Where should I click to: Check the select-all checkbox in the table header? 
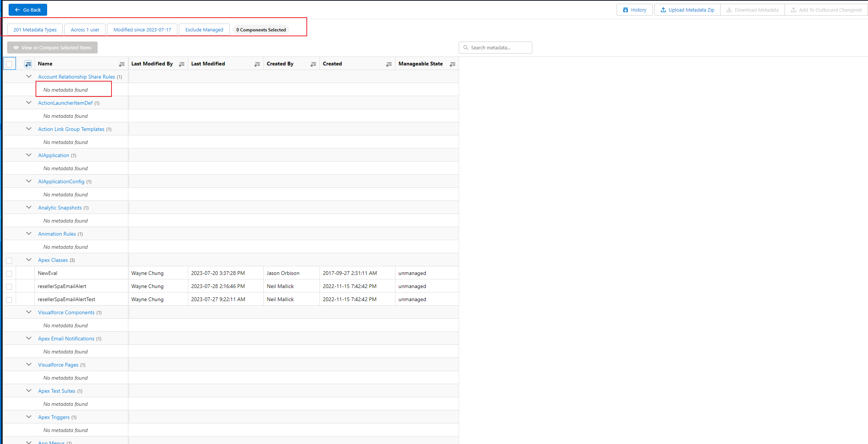point(9,64)
